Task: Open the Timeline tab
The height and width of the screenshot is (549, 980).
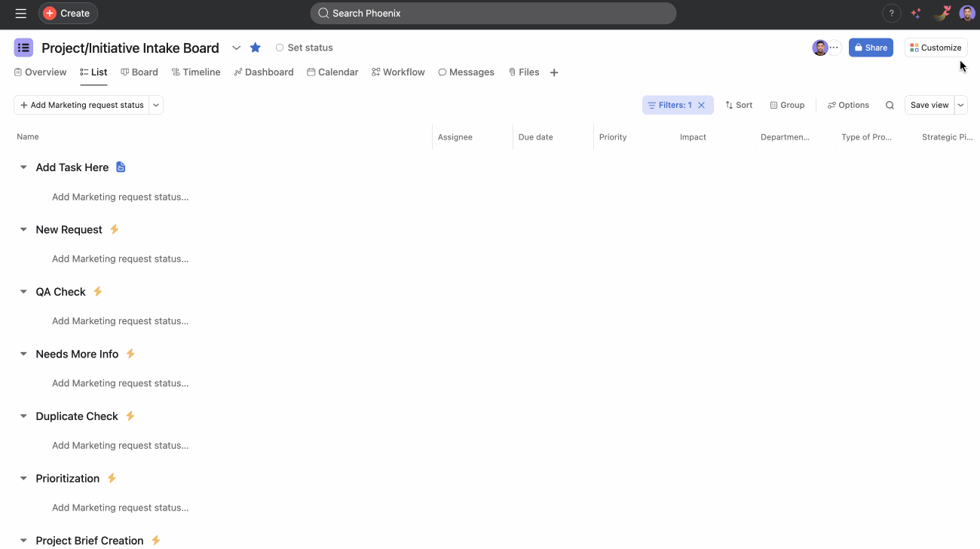Action: pyautogui.click(x=196, y=72)
